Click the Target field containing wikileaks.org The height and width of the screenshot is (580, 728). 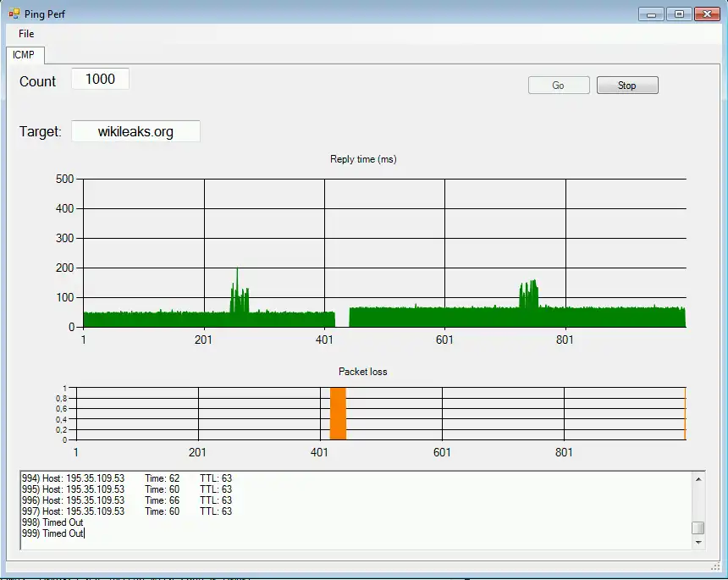pyautogui.click(x=135, y=131)
